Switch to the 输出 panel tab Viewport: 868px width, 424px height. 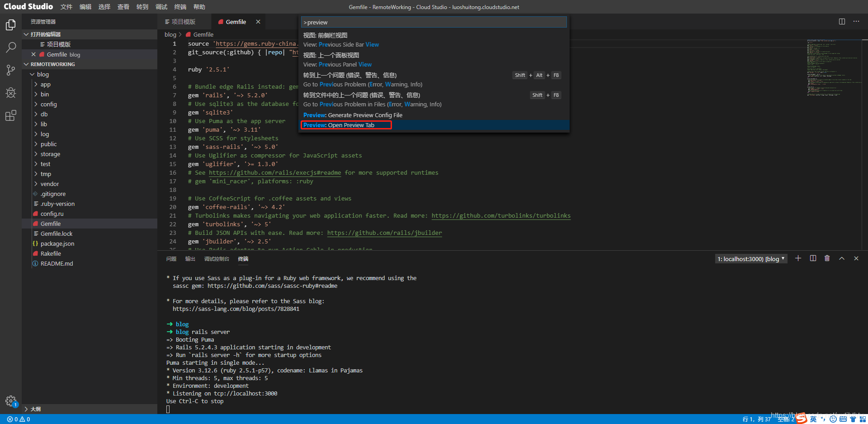[190, 259]
